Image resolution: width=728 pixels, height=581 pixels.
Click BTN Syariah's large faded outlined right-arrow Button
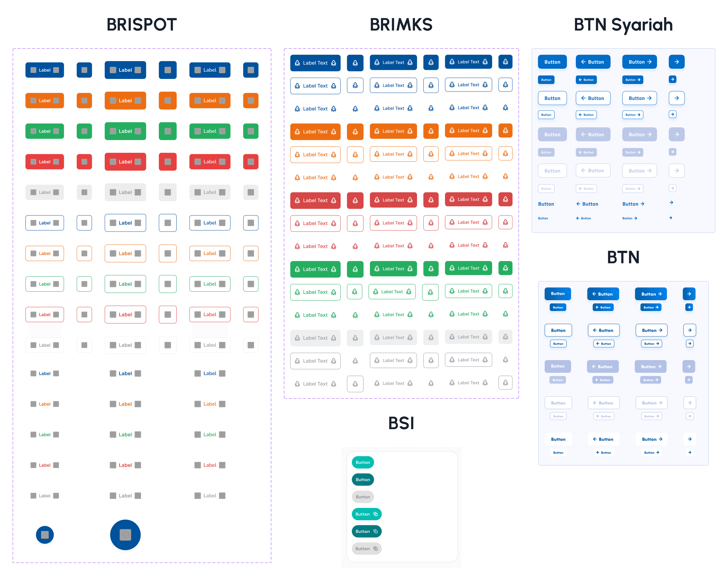[x=639, y=171]
